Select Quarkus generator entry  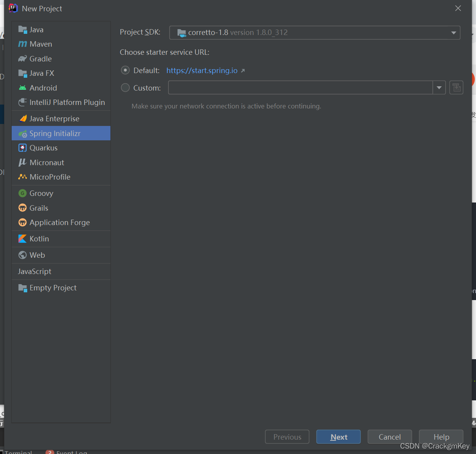point(61,148)
